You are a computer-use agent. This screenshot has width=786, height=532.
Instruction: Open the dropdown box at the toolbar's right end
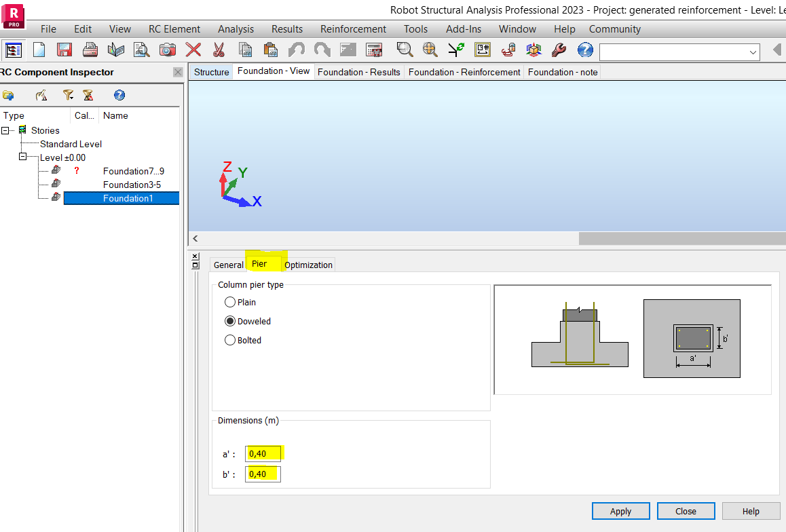pyautogui.click(x=752, y=52)
